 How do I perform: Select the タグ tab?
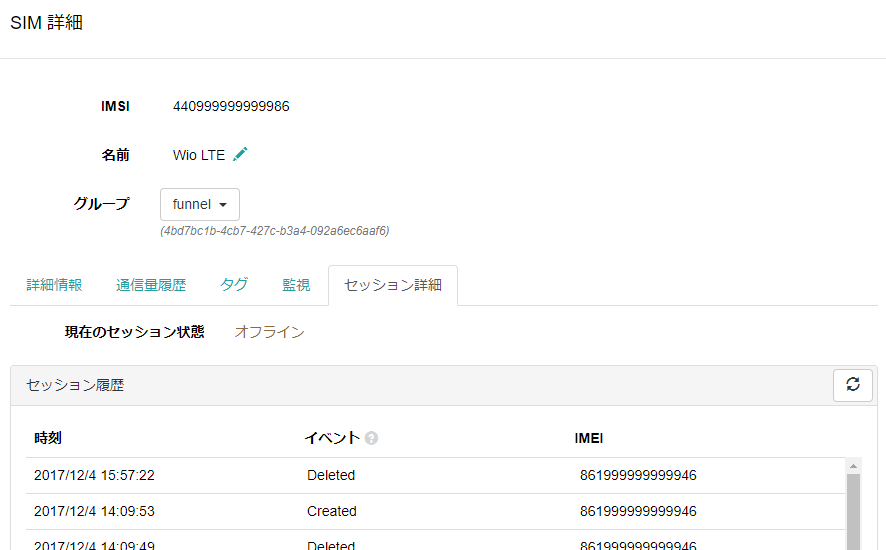coord(234,285)
